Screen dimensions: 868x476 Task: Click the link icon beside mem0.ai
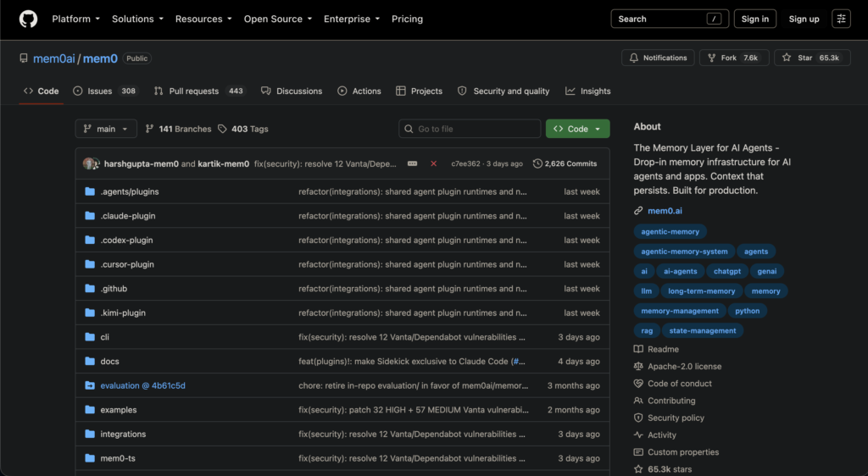(x=638, y=211)
